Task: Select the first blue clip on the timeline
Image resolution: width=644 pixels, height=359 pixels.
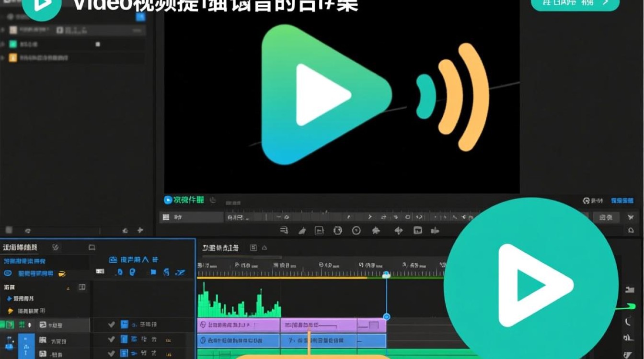Action: coord(239,341)
